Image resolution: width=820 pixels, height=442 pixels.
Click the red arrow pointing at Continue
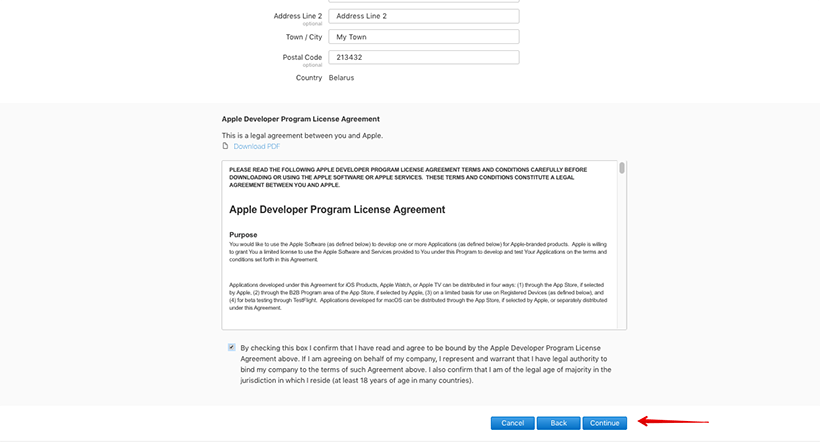(674, 421)
